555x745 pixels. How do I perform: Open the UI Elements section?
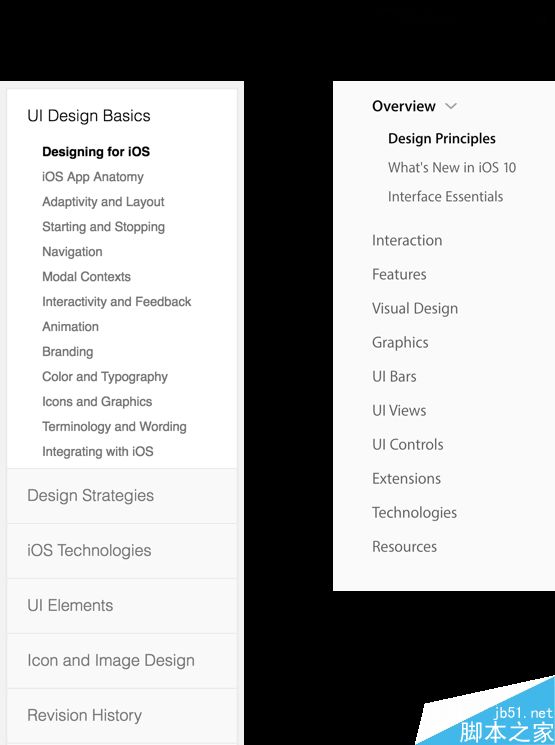122,606
